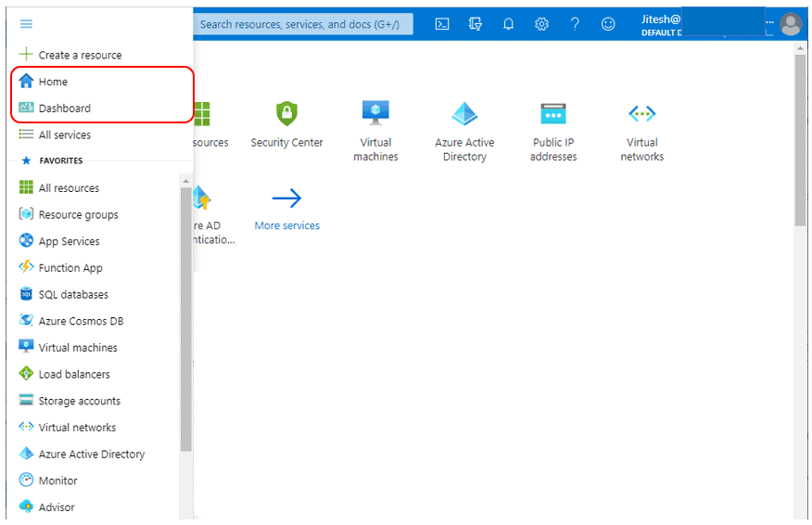Open Azure Active Directory service tile
812x525 pixels.
tap(464, 131)
